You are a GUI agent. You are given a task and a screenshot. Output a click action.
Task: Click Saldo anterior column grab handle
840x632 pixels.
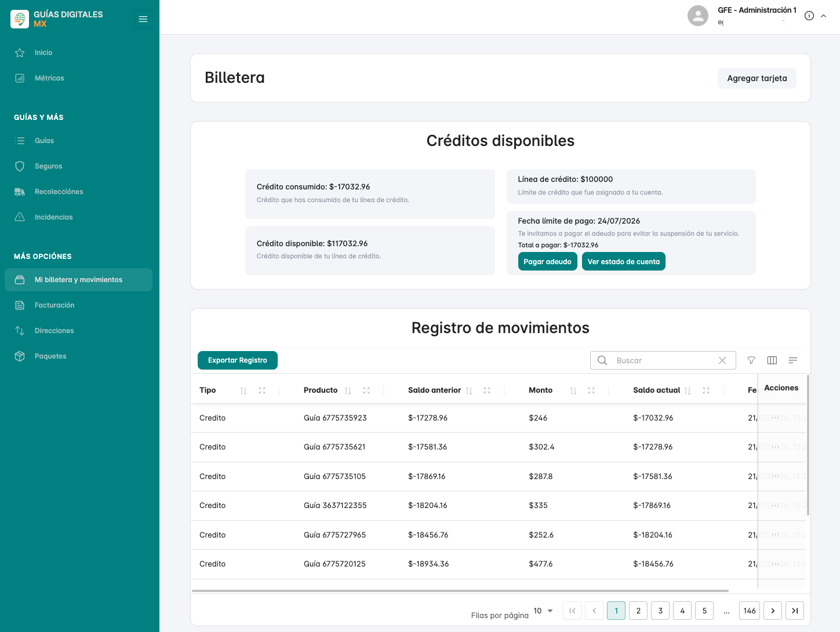pyautogui.click(x=487, y=390)
